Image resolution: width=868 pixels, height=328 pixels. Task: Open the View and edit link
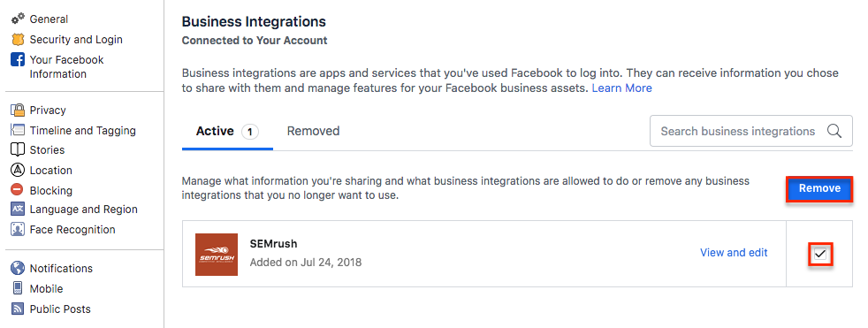click(x=734, y=253)
